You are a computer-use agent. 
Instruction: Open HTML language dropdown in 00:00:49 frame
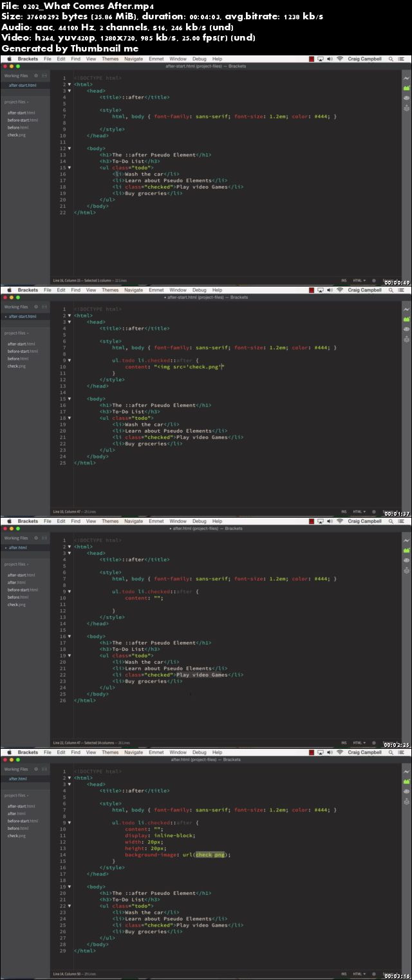tap(359, 281)
